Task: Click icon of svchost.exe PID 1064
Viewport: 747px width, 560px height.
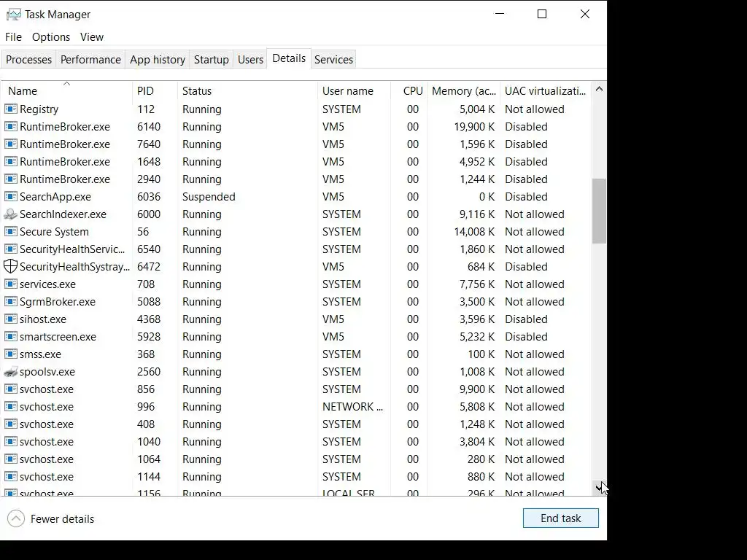Action: pos(11,459)
